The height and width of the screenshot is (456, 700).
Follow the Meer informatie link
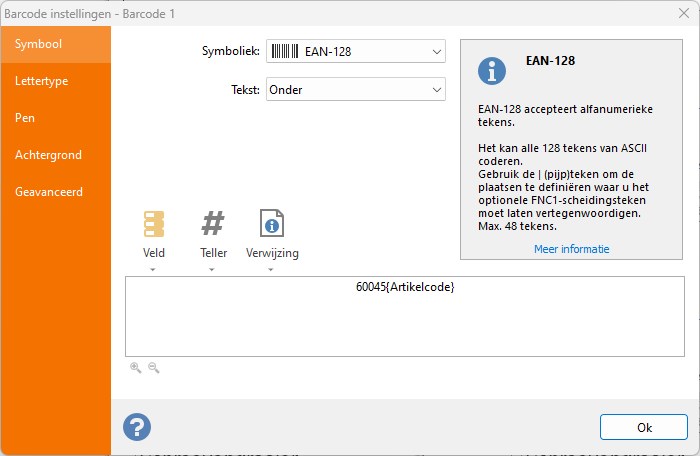tap(571, 249)
